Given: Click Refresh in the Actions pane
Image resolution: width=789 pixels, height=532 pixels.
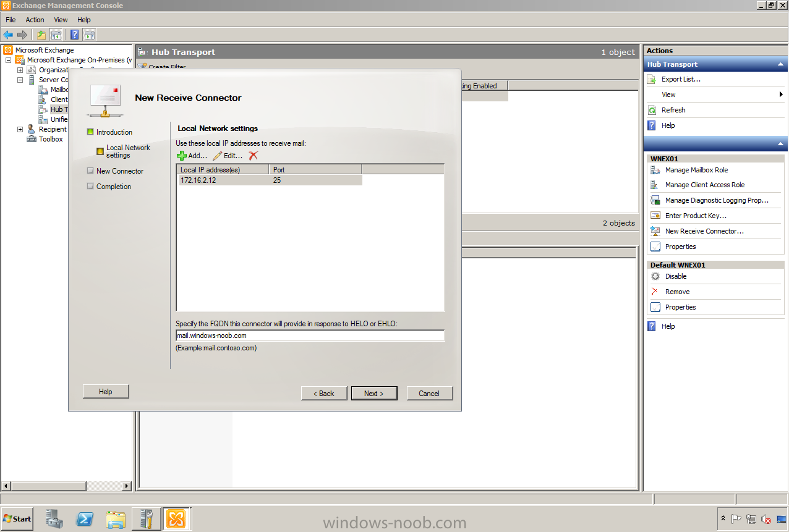Looking at the screenshot, I should [673, 110].
